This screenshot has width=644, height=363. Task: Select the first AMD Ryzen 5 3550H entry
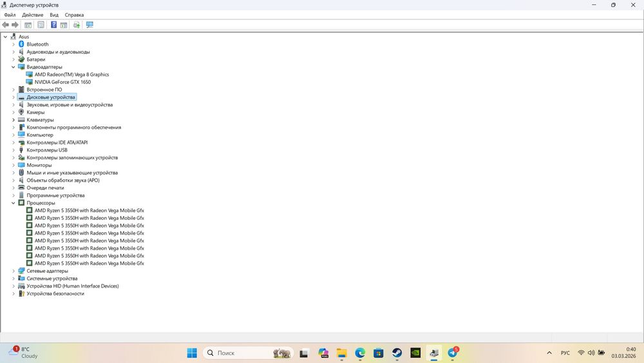(x=89, y=210)
